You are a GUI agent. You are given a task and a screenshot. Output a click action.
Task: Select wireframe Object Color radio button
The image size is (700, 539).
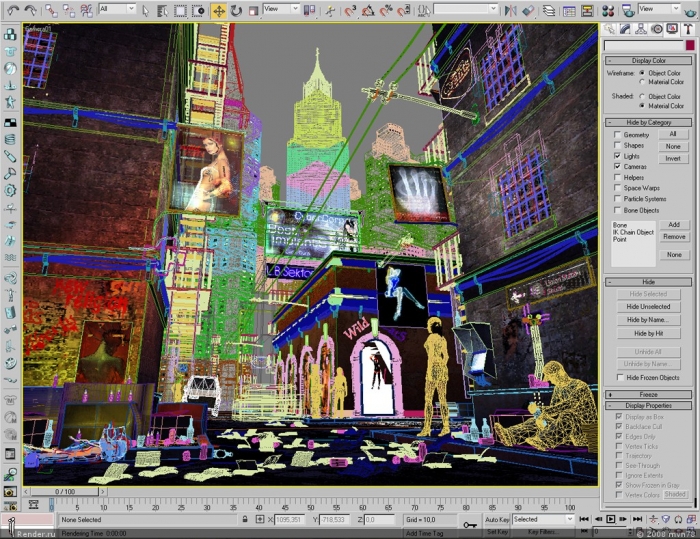[x=642, y=72]
